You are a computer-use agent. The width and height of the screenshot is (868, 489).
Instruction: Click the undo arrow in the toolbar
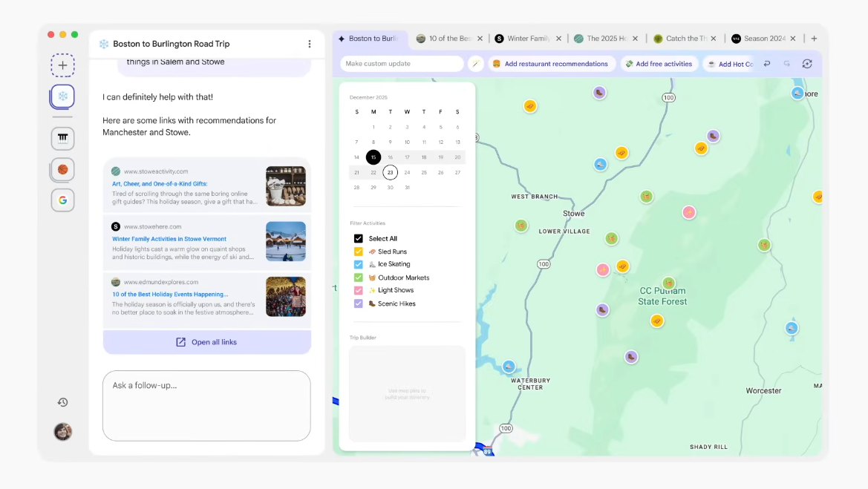coord(767,64)
